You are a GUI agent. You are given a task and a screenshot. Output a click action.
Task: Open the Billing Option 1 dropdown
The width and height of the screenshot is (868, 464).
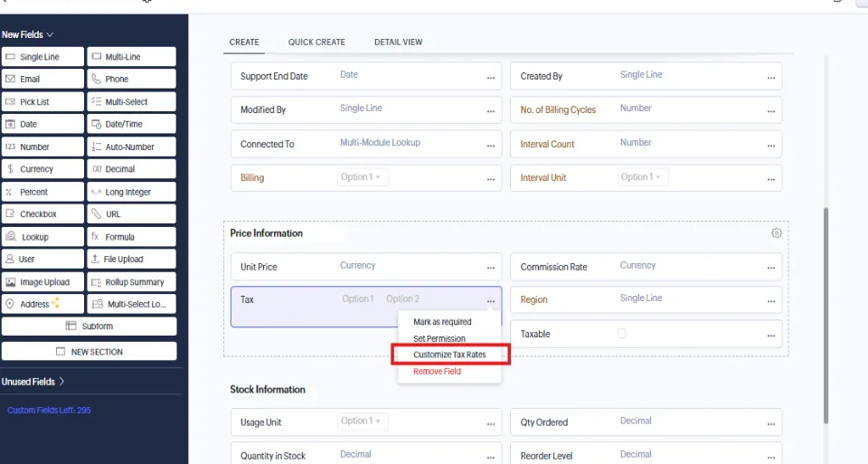[x=363, y=177]
